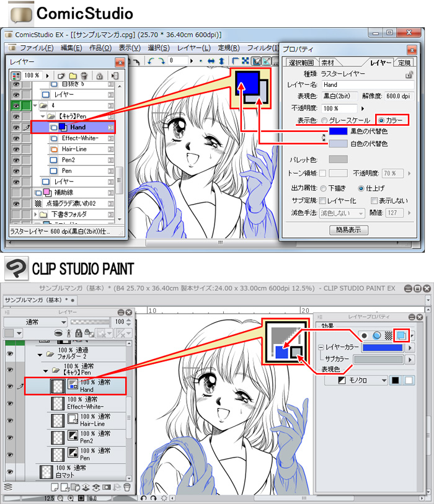Collapse フォルダー 2 in CLIP STUDIO layer list
Viewport: 434px width, 504px height.
[40, 355]
